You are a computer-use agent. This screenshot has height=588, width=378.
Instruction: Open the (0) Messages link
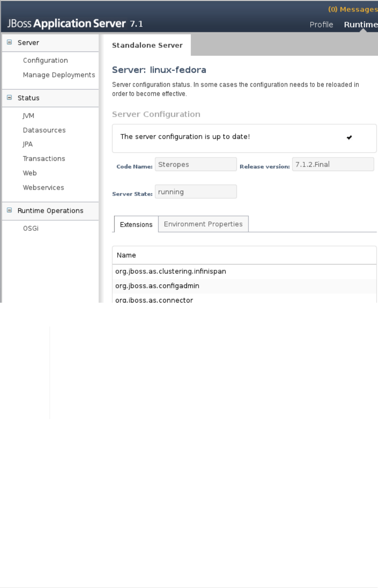click(353, 9)
